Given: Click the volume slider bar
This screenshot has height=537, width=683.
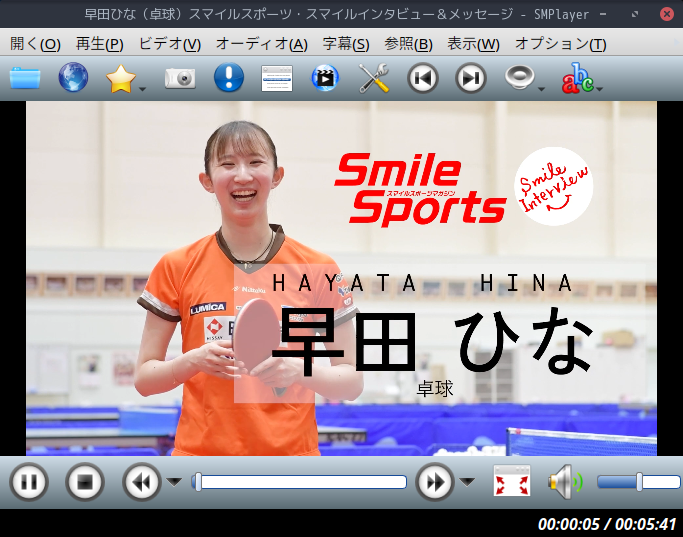Looking at the screenshot, I should click(x=638, y=483).
